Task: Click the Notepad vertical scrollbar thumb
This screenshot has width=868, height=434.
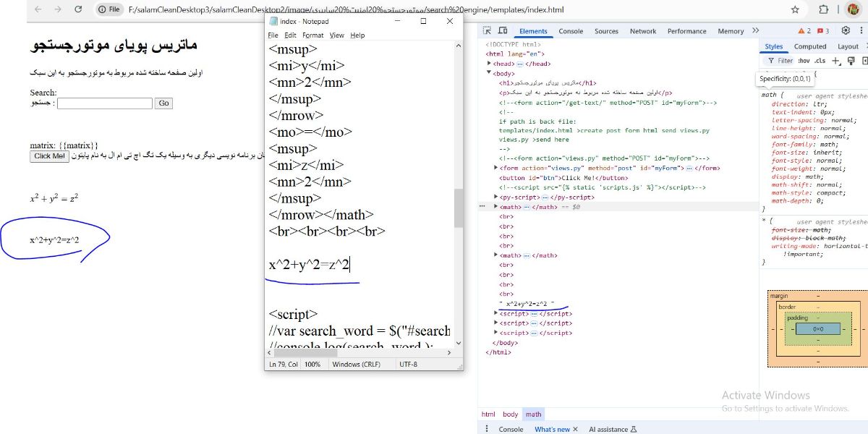Action: click(458, 208)
